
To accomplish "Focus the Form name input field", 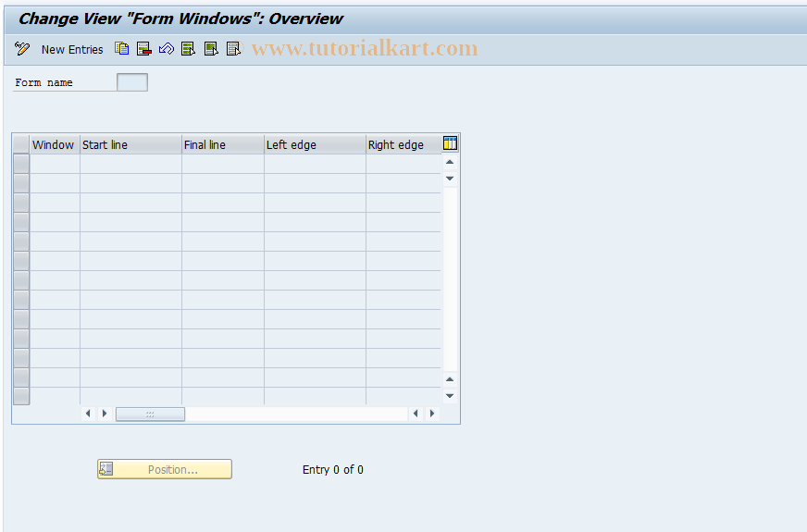I will point(132,82).
